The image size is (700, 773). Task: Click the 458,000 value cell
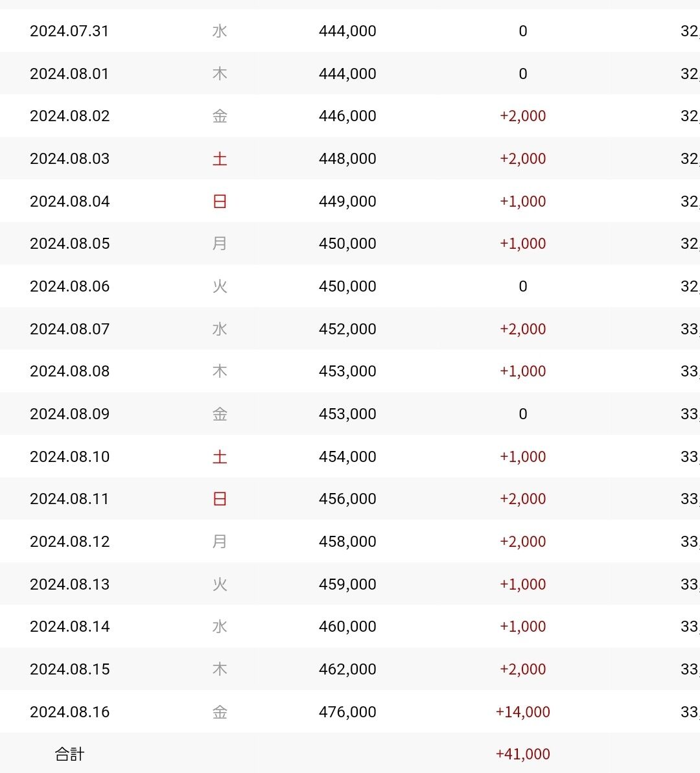347,542
